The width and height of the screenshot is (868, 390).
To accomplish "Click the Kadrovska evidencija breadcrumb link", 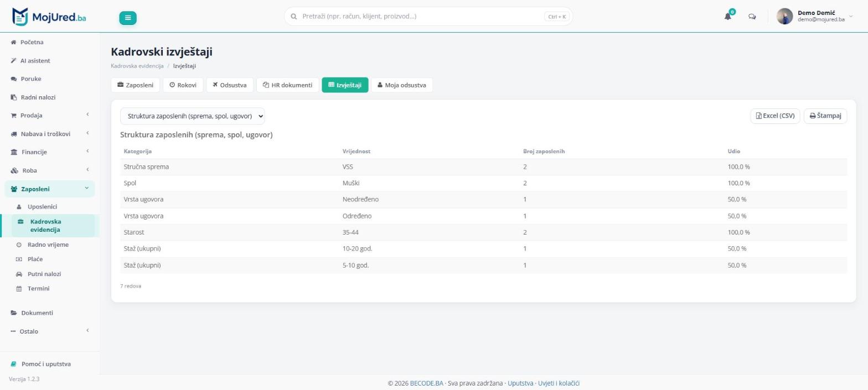I will 137,66.
